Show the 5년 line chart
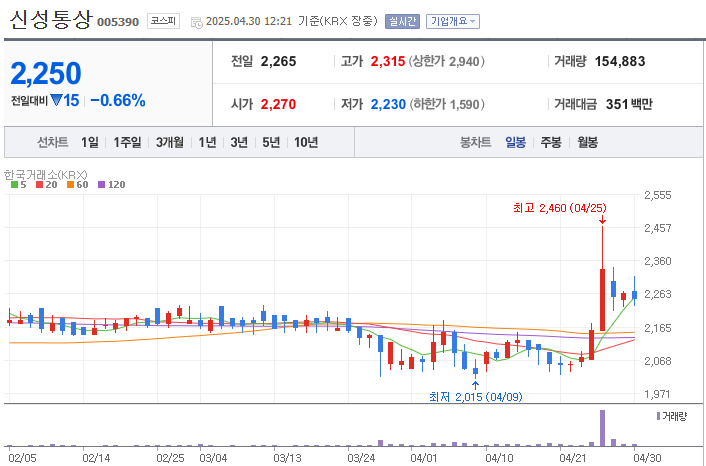Image resolution: width=706 pixels, height=466 pixels. point(271,143)
